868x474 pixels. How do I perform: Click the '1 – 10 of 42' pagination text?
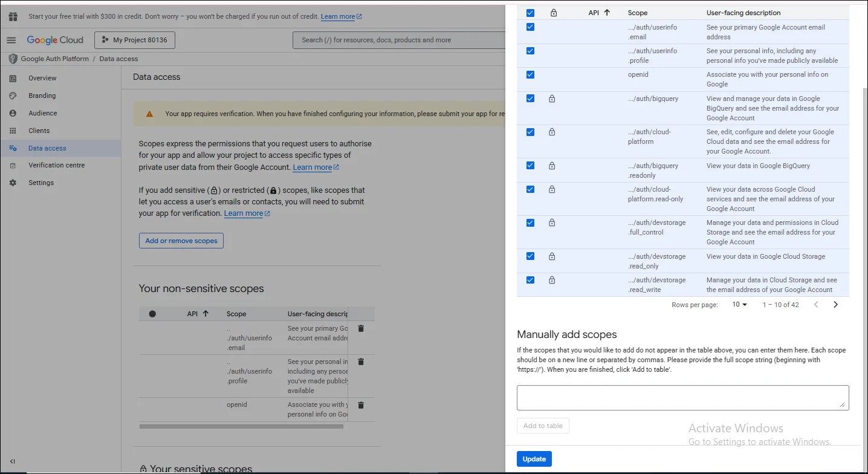point(780,305)
